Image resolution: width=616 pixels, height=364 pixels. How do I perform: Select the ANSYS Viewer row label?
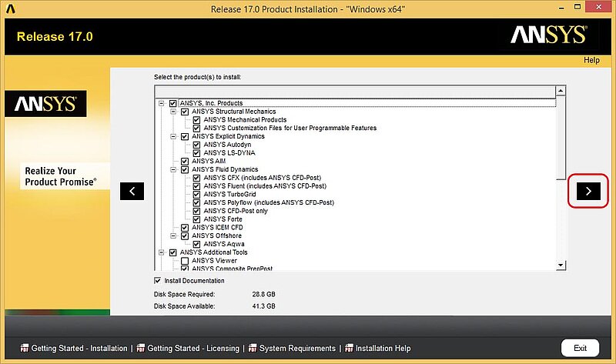click(214, 261)
